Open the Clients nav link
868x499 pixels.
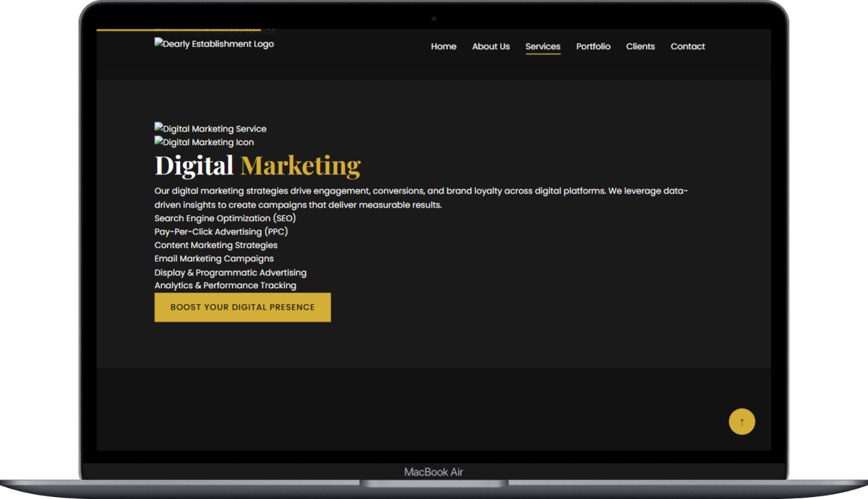coord(640,47)
